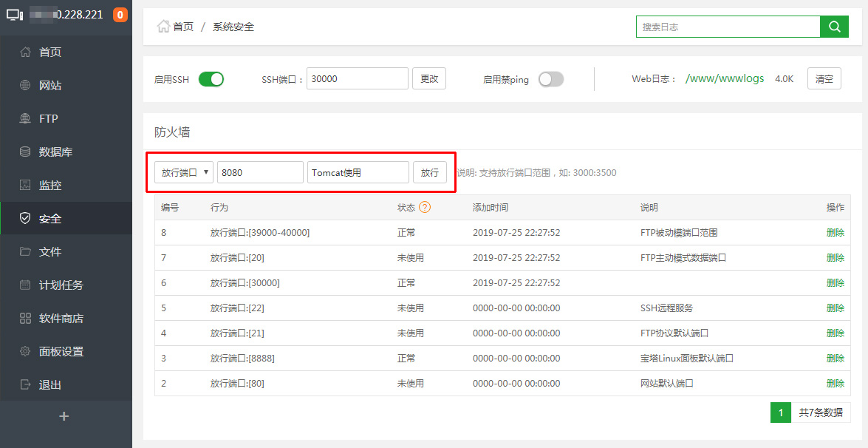Open the software store grid icon
Image resolution: width=868 pixels, height=448 pixels.
click(25, 319)
